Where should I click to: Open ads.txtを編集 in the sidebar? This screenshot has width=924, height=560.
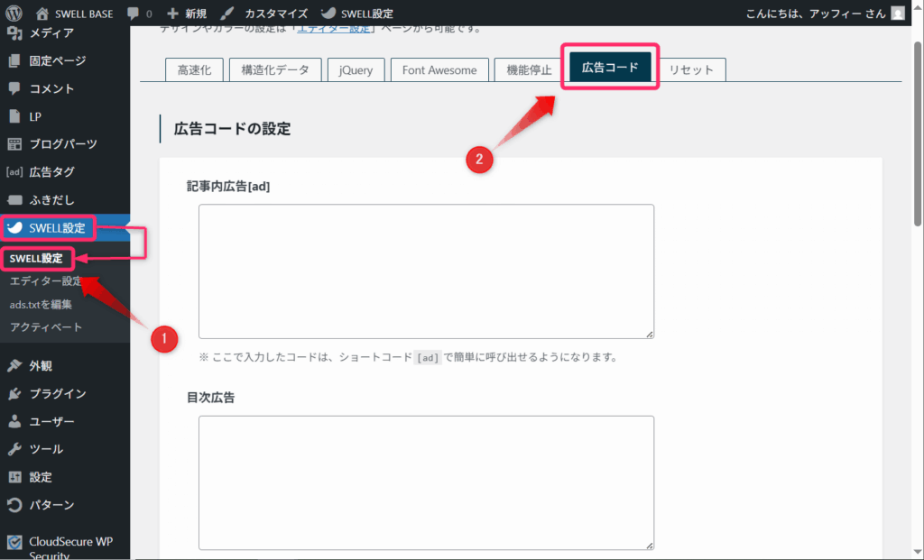(41, 305)
